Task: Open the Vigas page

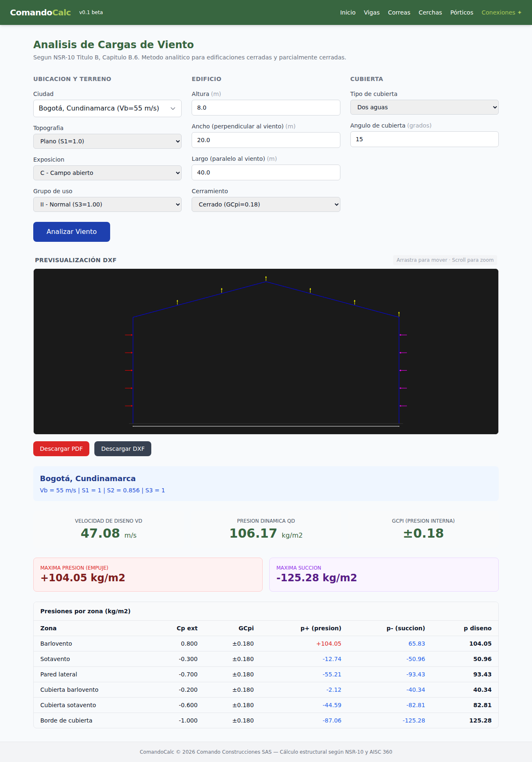Action: tap(372, 12)
